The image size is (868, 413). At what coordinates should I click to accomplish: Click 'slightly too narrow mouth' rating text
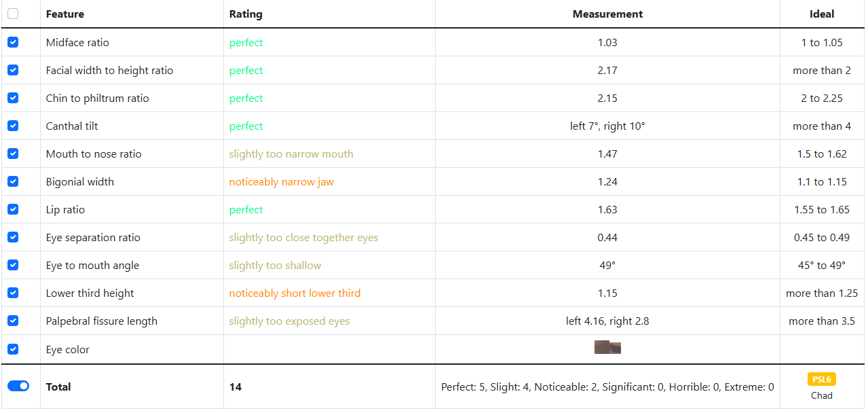point(290,154)
